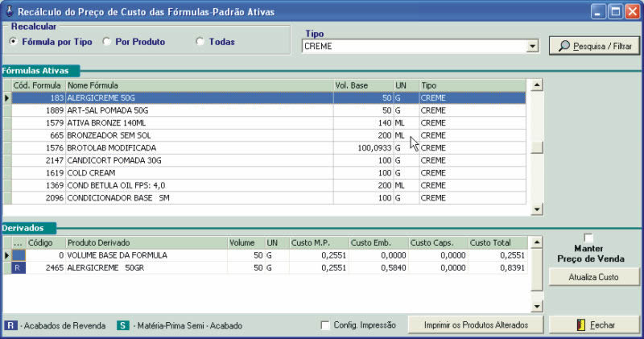This screenshot has height=339, width=644.
Task: Click the Código column header in Derivados
Action: 46,243
